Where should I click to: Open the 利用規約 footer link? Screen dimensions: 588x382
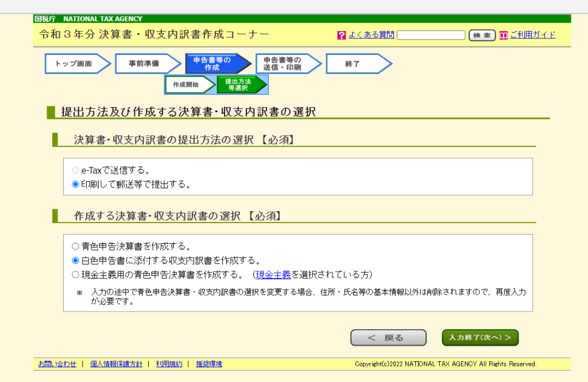[x=169, y=364]
